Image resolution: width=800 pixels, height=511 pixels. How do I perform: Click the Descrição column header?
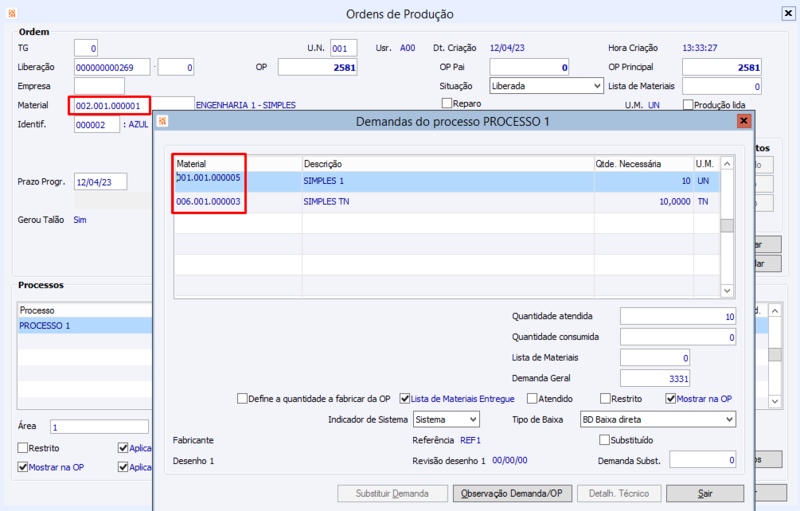click(x=448, y=164)
